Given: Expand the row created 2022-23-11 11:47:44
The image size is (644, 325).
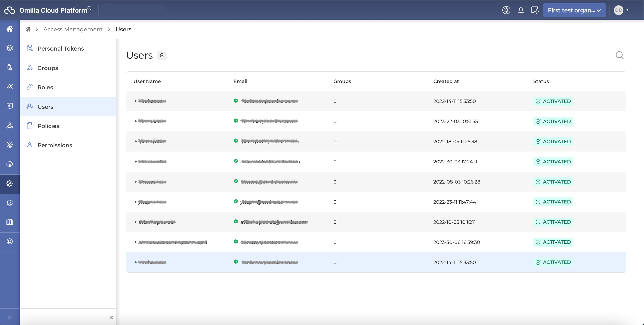Looking at the screenshot, I should [136, 202].
